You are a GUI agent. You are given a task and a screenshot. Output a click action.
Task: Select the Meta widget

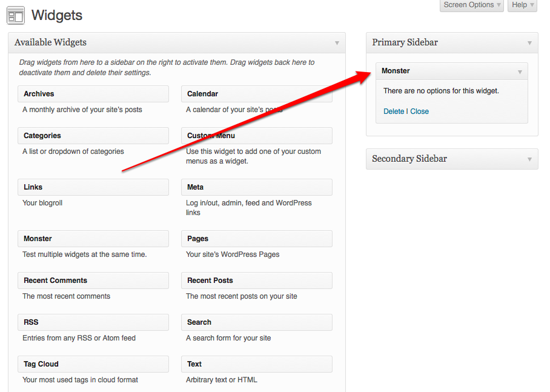(x=256, y=187)
